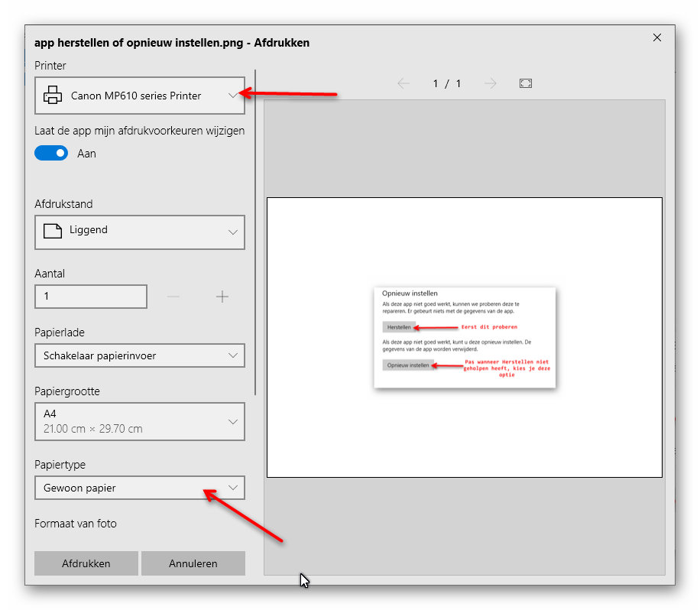This screenshot has width=700, height=610.
Task: Expand the Afdrukstand Liggend dropdown
Action: point(140,232)
